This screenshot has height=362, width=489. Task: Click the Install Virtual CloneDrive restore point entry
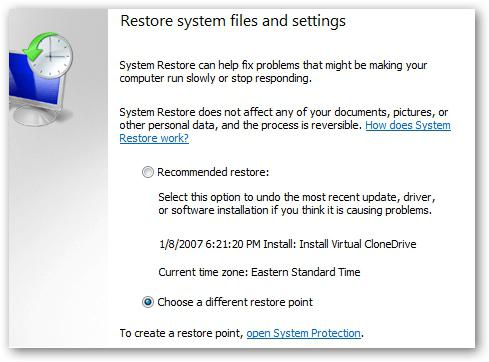(288, 244)
